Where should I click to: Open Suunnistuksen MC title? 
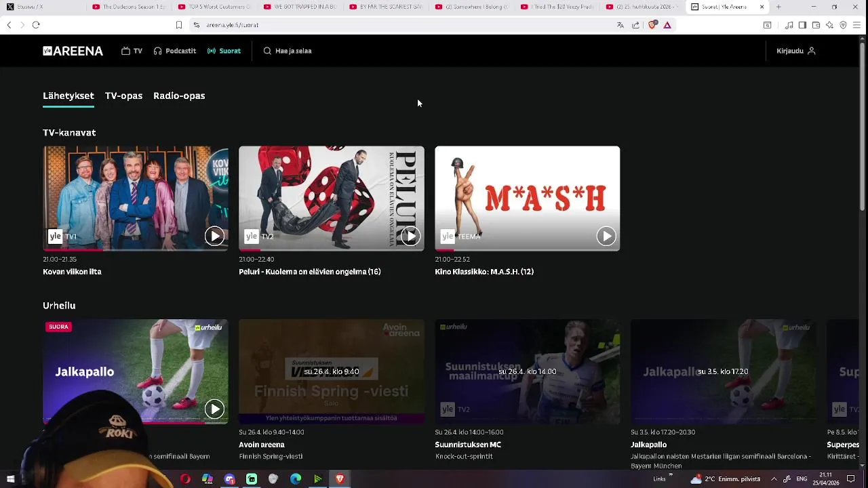tap(468, 445)
